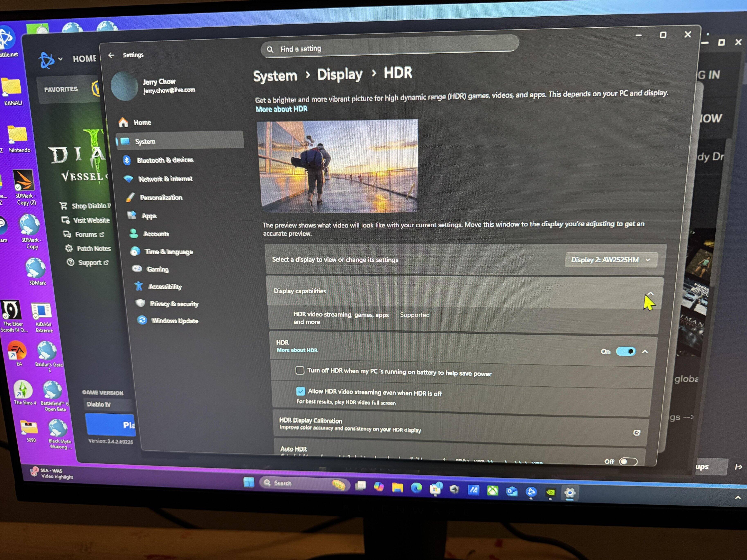Image resolution: width=747 pixels, height=560 pixels.
Task: Enable the Auto HDR toggle
Action: click(x=628, y=461)
